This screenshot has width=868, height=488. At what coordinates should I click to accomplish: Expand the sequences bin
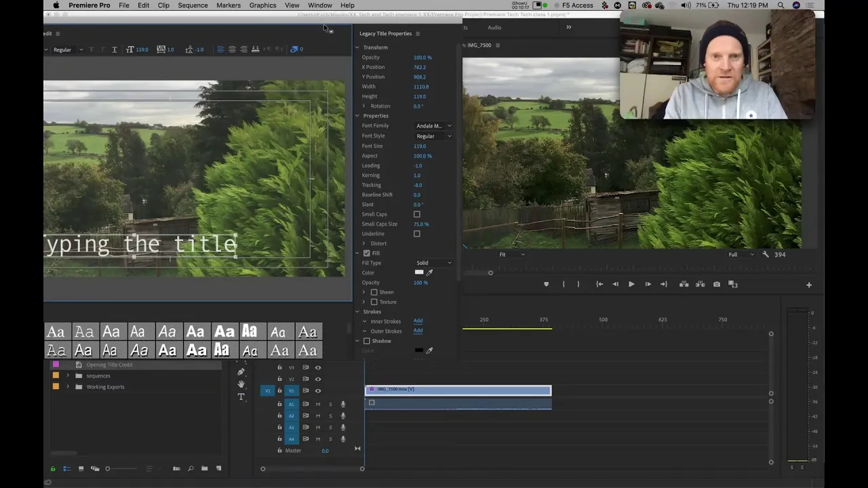pyautogui.click(x=67, y=375)
